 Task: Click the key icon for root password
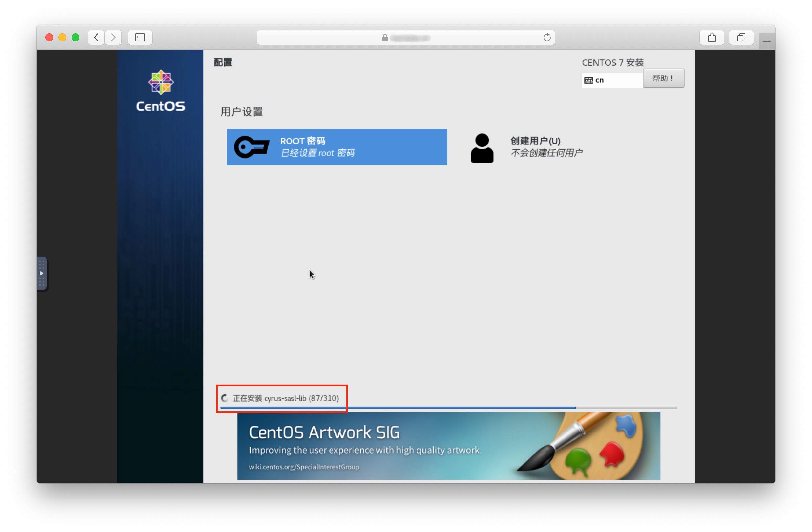click(252, 147)
